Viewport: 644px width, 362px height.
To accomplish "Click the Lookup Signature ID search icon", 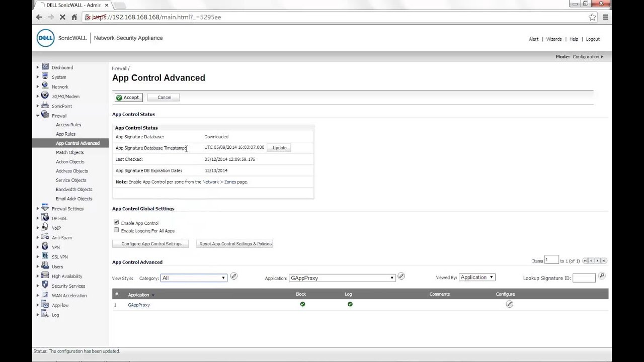I will [x=602, y=276].
